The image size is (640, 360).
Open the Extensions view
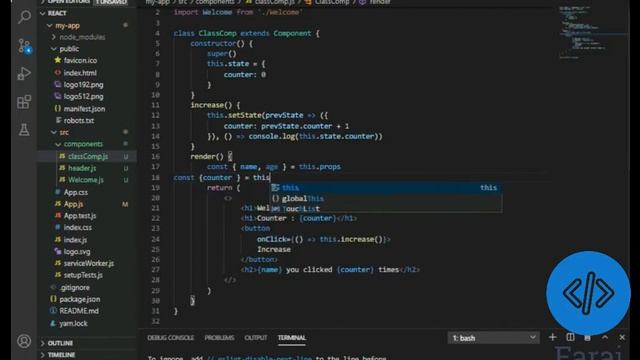point(24,102)
